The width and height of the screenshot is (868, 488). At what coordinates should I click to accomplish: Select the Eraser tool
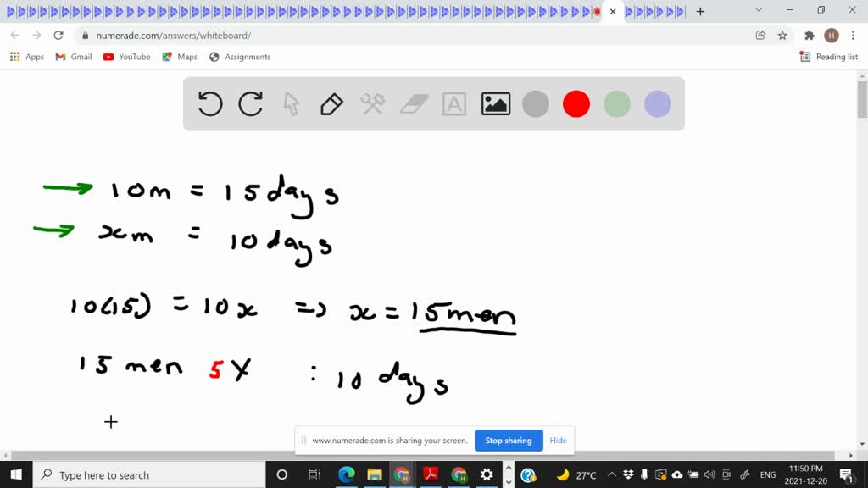414,104
